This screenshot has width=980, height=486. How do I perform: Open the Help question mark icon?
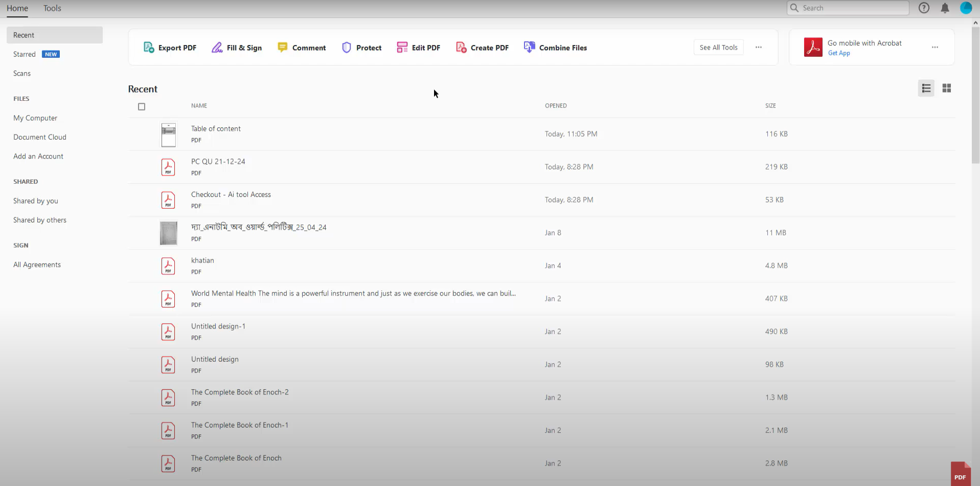coord(924,8)
